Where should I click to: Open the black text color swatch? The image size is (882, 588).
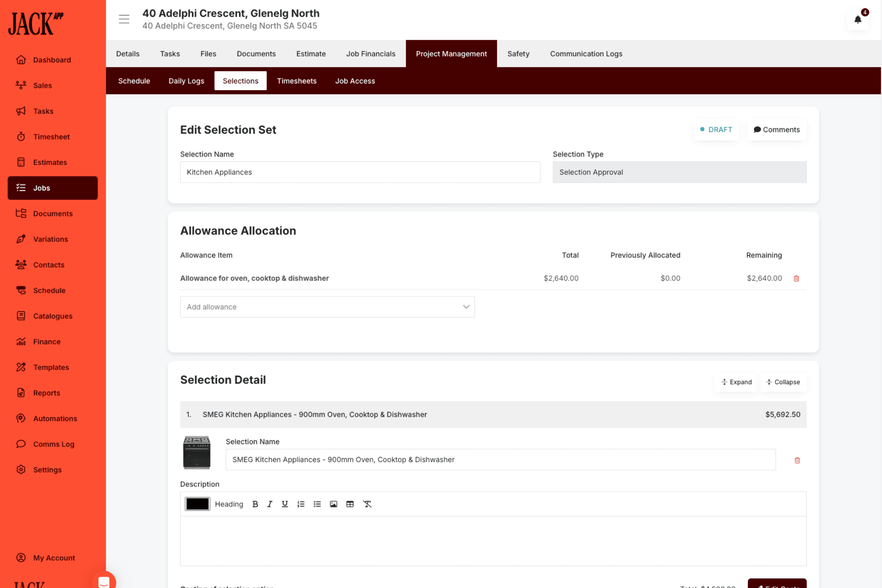click(197, 504)
